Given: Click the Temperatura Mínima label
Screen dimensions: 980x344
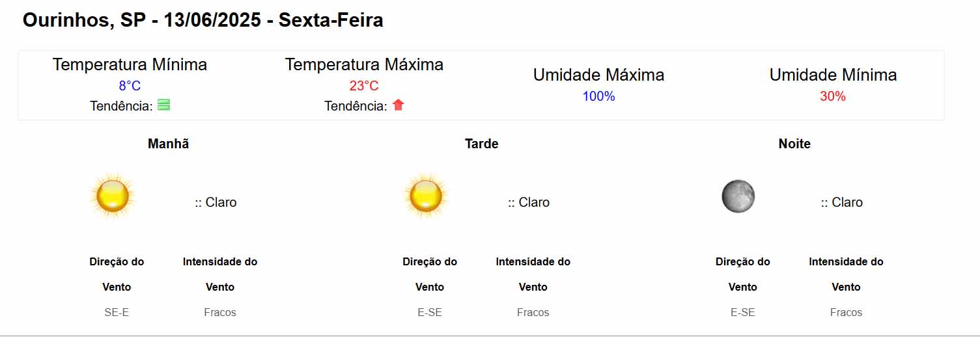Looking at the screenshot, I should pyautogui.click(x=130, y=65).
